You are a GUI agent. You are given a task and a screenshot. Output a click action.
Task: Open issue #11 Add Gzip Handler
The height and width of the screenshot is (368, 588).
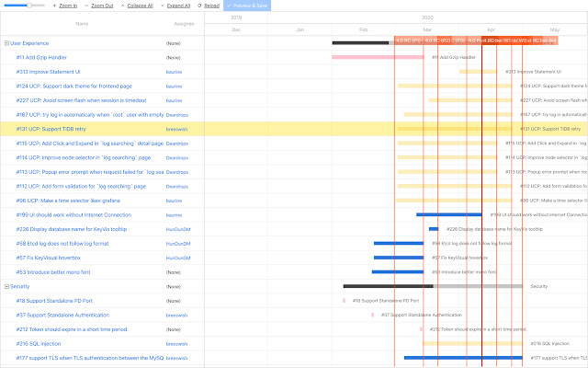point(41,57)
